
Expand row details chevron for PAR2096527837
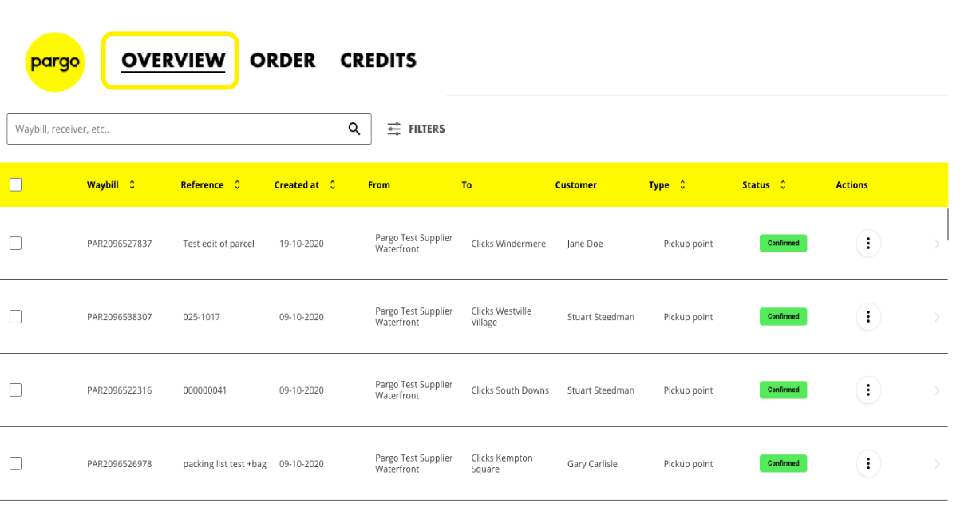(x=936, y=244)
